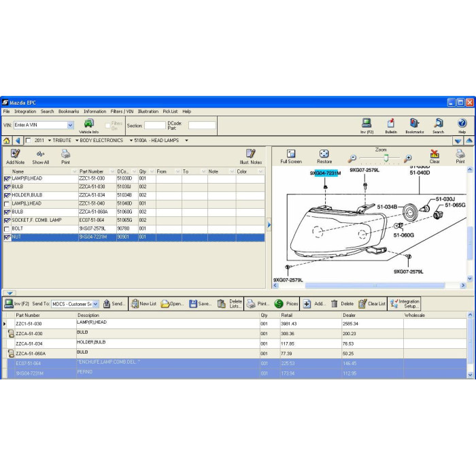Toggle checkbox beside year 2011 in navigation bar
The width and height of the screenshot is (476, 476).
29,140
